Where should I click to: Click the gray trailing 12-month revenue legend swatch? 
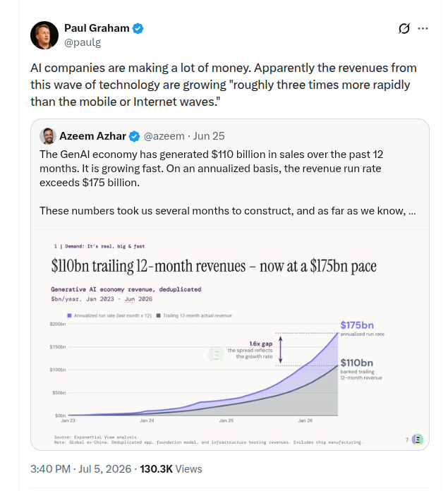pos(159,315)
